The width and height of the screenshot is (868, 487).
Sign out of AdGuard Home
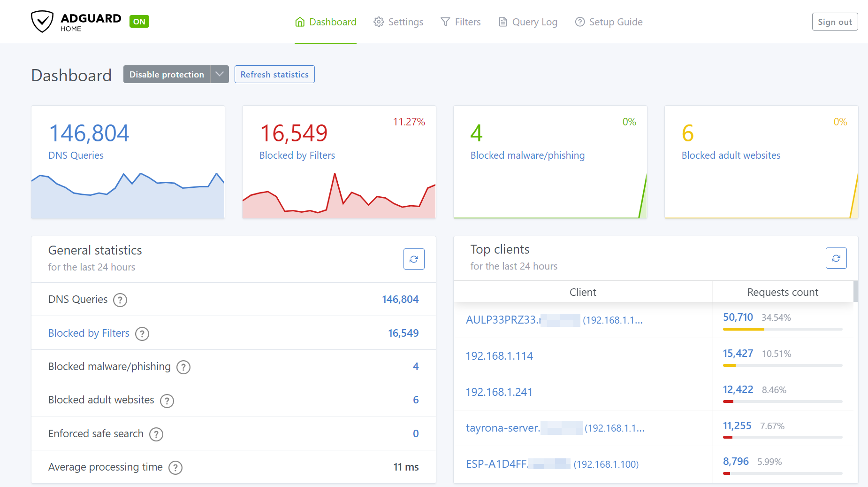(x=834, y=22)
